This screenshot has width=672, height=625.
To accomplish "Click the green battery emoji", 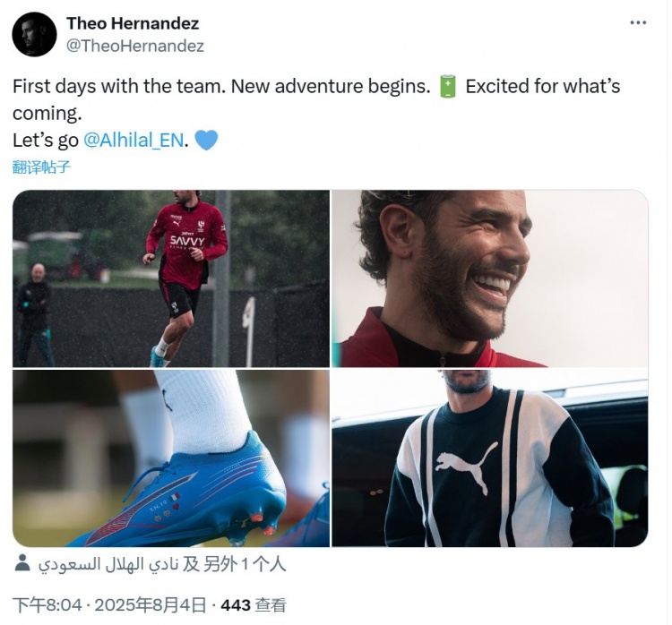I will [x=448, y=87].
